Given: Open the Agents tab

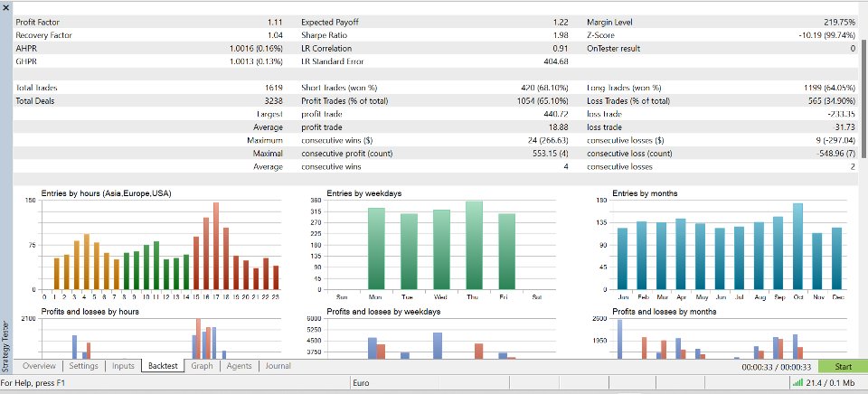Looking at the screenshot, I should (x=239, y=366).
